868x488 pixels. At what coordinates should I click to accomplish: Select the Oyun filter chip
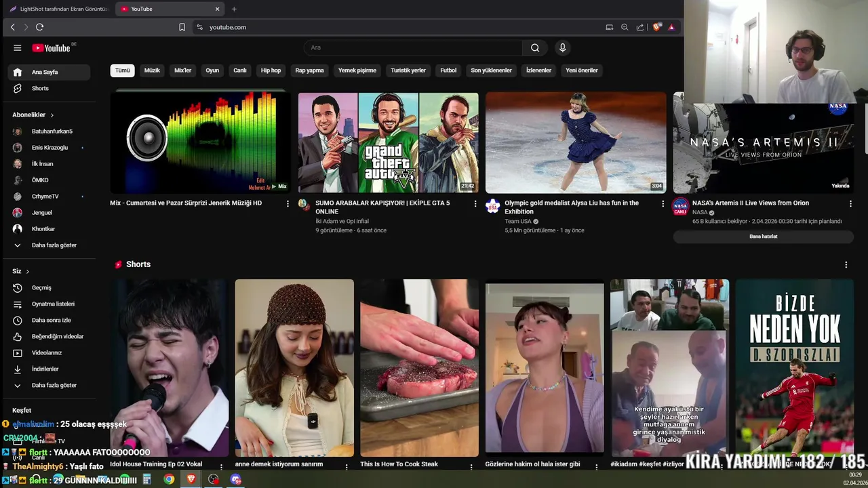tap(212, 70)
